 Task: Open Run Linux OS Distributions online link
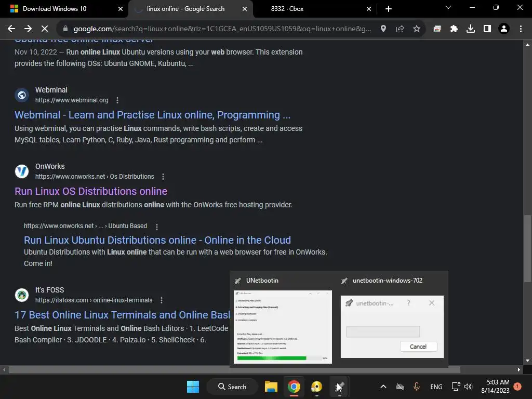tap(91, 191)
